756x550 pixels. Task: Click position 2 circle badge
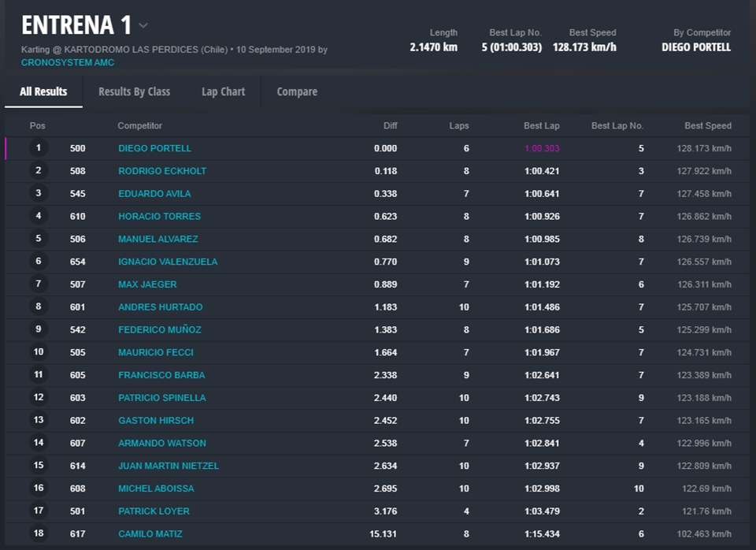[39, 171]
